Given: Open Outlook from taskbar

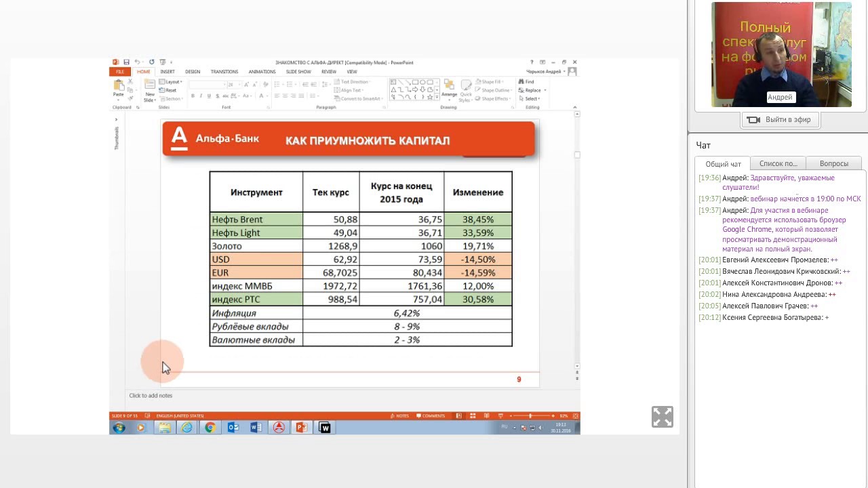Looking at the screenshot, I should click(x=233, y=428).
